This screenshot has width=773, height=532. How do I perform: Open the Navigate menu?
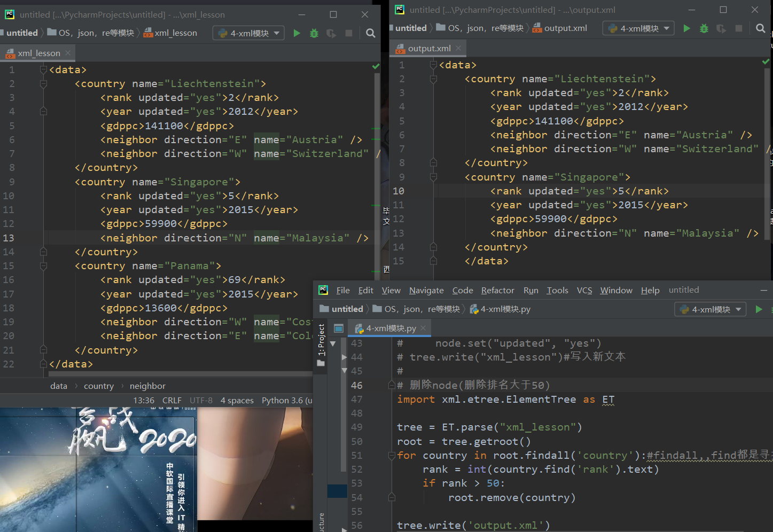pyautogui.click(x=426, y=290)
